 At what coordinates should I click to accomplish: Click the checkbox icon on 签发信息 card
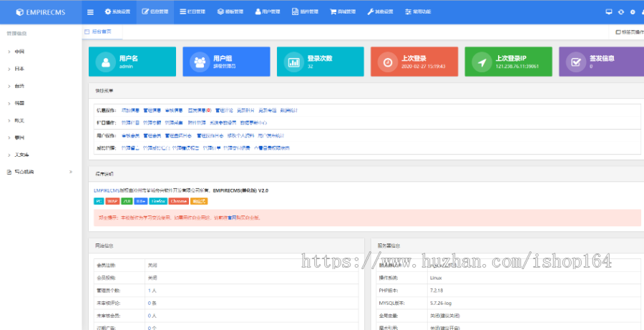[x=575, y=62]
